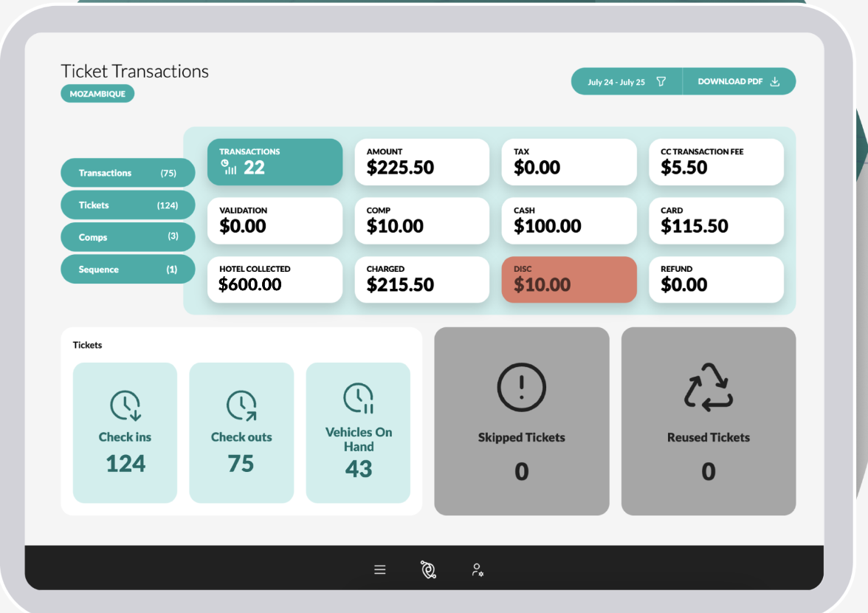Click the Reused Tickets 0 value
Image resolution: width=868 pixels, height=613 pixels.
point(709,472)
